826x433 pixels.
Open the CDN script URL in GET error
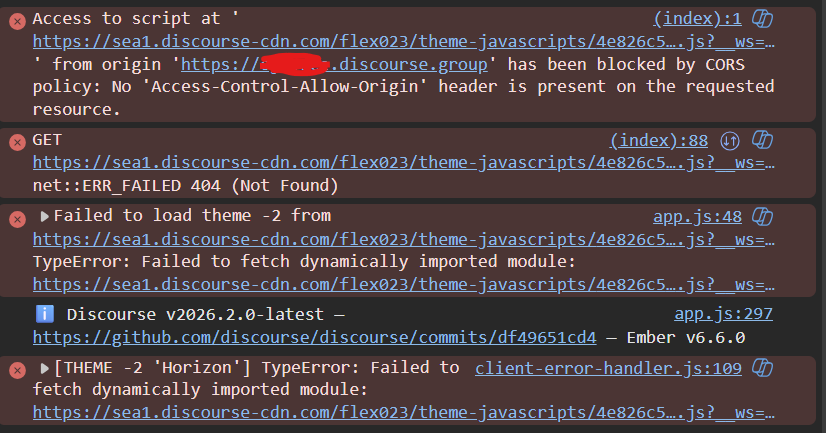point(404,163)
